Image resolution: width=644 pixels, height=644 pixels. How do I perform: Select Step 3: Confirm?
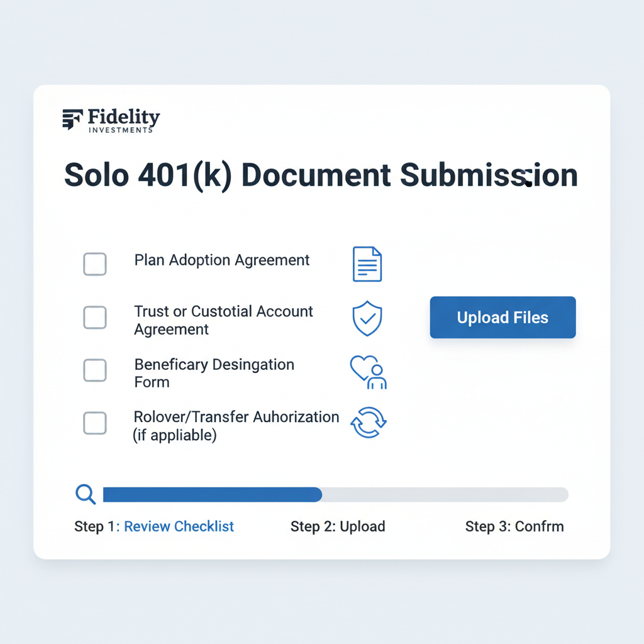click(514, 526)
